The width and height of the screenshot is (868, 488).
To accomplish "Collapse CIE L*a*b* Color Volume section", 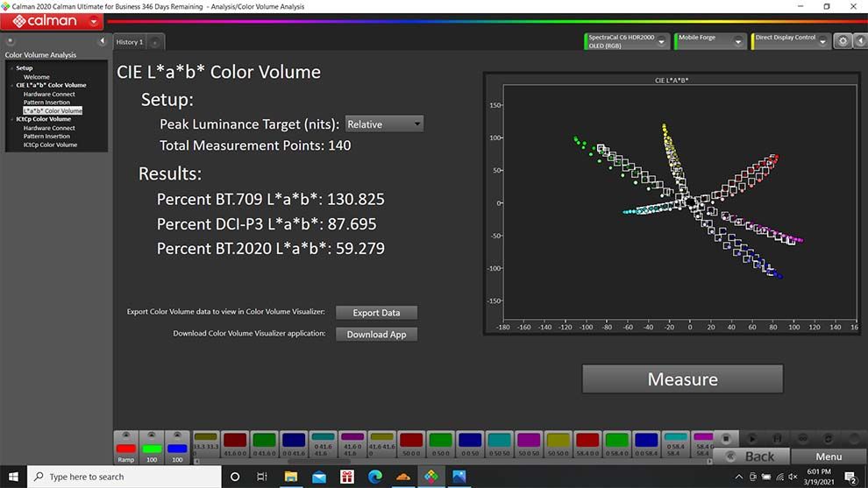I will coord(11,85).
